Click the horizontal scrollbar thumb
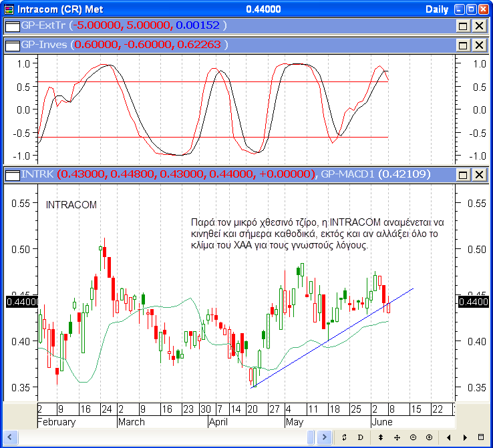493x448 pixels. coord(311,437)
